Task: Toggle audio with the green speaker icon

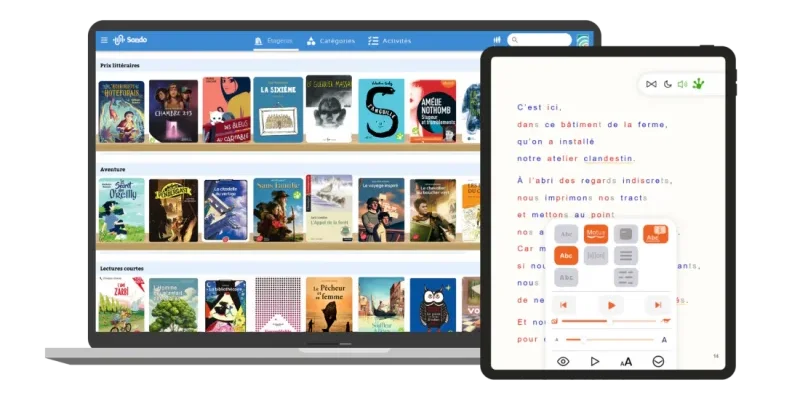Action: (x=683, y=84)
